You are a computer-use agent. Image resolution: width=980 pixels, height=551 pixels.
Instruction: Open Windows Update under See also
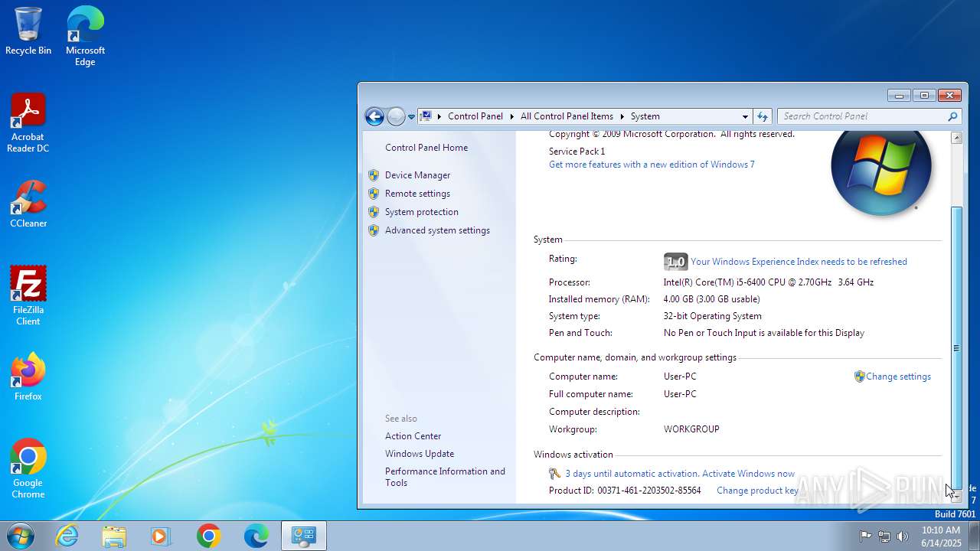coord(420,454)
